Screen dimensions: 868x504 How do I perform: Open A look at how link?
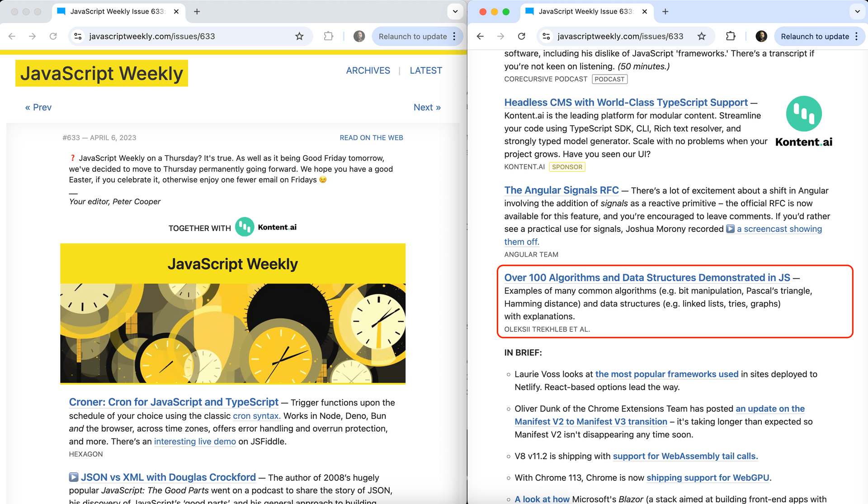click(x=542, y=499)
